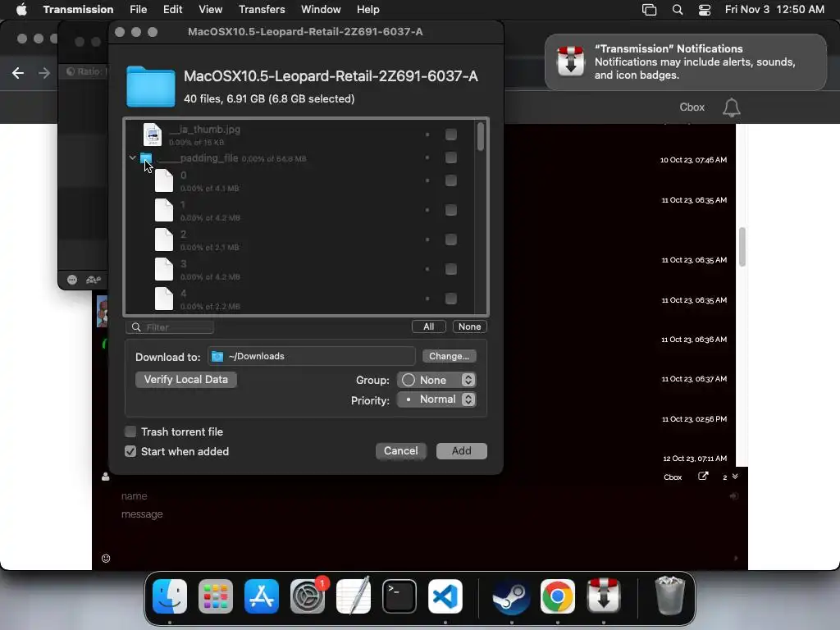Open System Settings from the Dock

(x=308, y=596)
